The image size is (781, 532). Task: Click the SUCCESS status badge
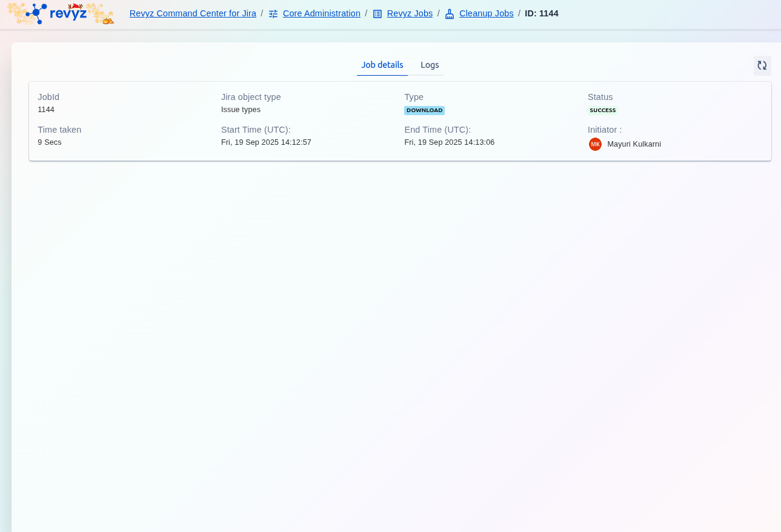click(602, 110)
